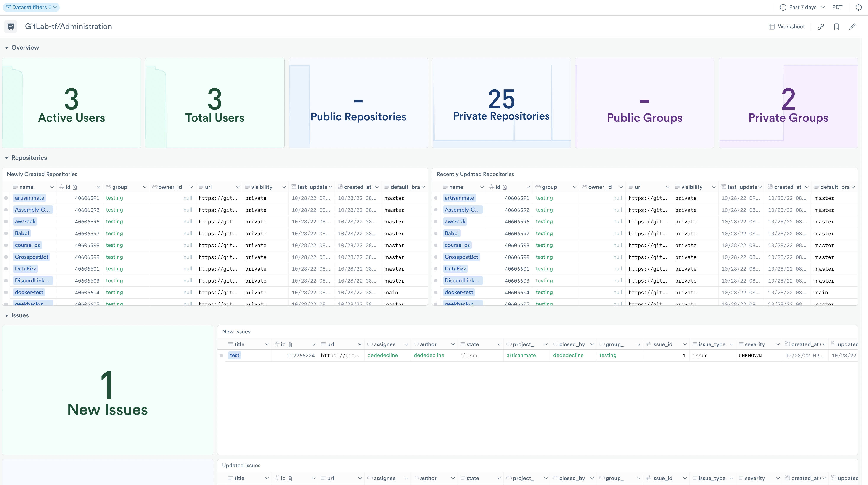Bookmark this dashboard
This screenshot has width=868, height=485.
[x=836, y=27]
